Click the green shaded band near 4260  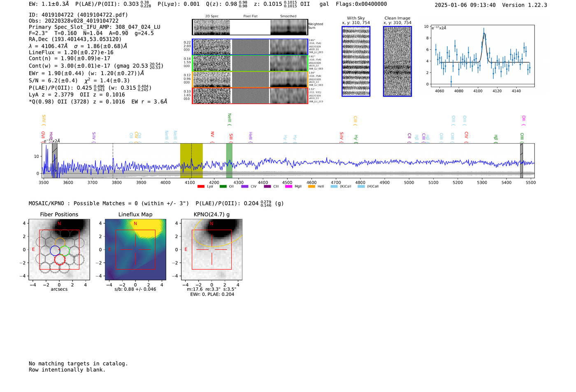pyautogui.click(x=229, y=160)
